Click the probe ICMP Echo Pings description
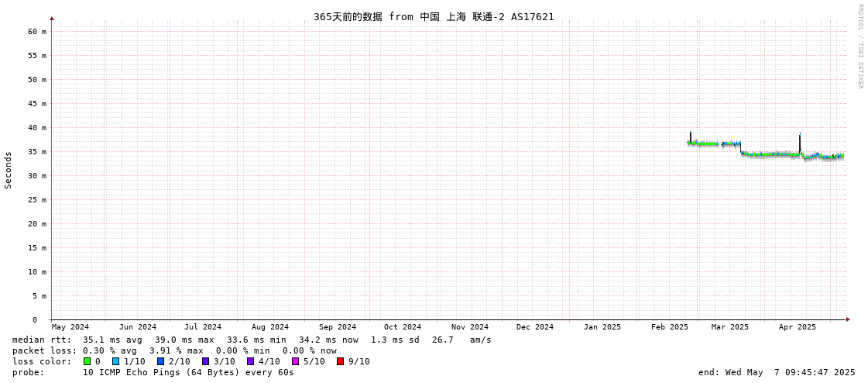 [188, 372]
